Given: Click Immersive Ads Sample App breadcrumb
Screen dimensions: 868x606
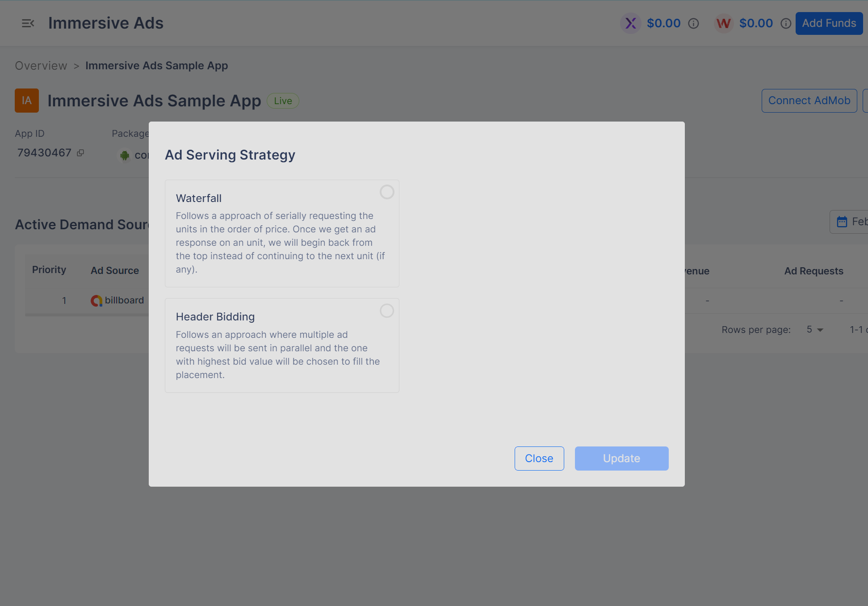Looking at the screenshot, I should pyautogui.click(x=156, y=66).
